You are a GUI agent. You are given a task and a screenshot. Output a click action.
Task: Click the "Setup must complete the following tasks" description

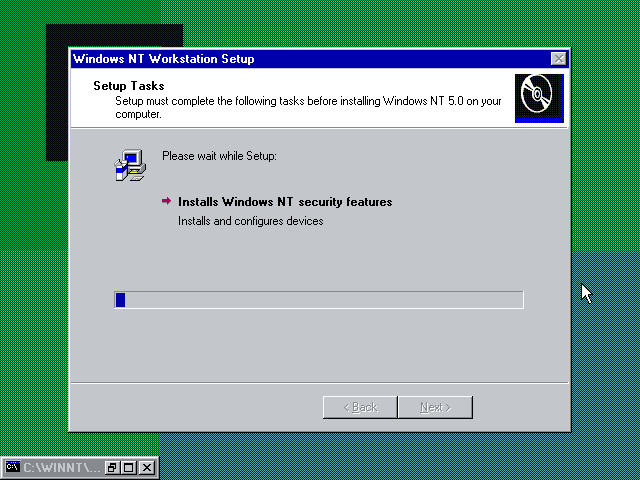point(308,107)
